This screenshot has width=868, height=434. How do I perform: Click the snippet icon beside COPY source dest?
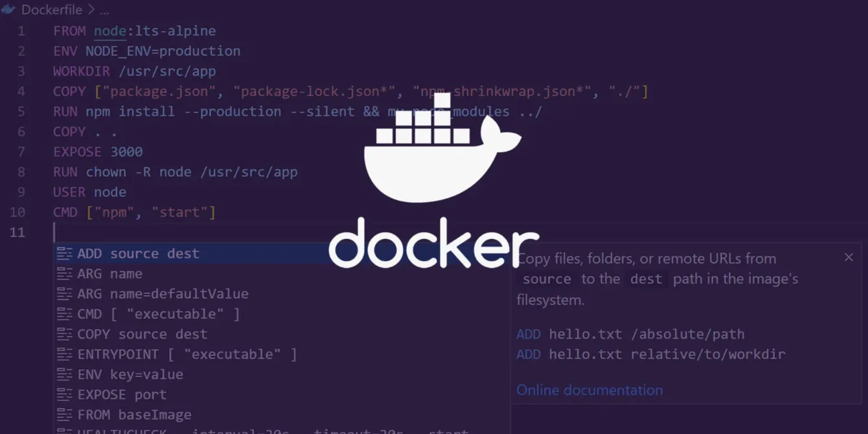(65, 334)
